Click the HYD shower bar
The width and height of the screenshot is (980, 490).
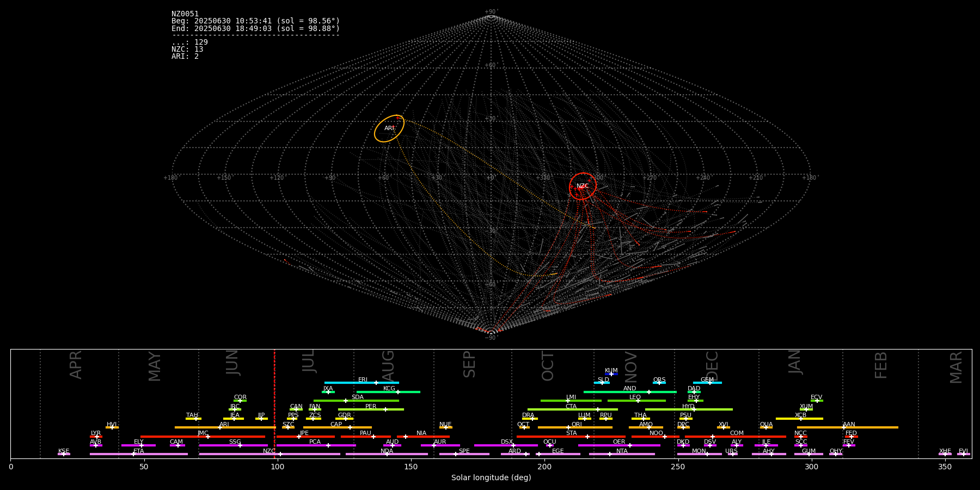tap(689, 409)
